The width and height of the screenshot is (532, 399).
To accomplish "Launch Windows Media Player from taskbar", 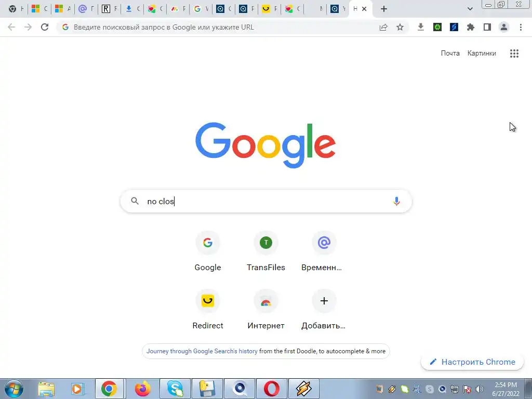I will pyautogui.click(x=78, y=389).
